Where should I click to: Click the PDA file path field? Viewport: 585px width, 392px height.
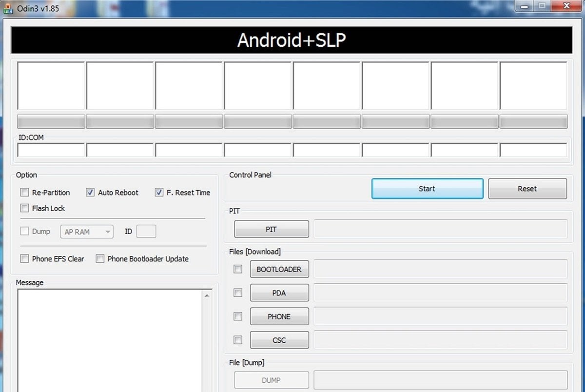[441, 293]
